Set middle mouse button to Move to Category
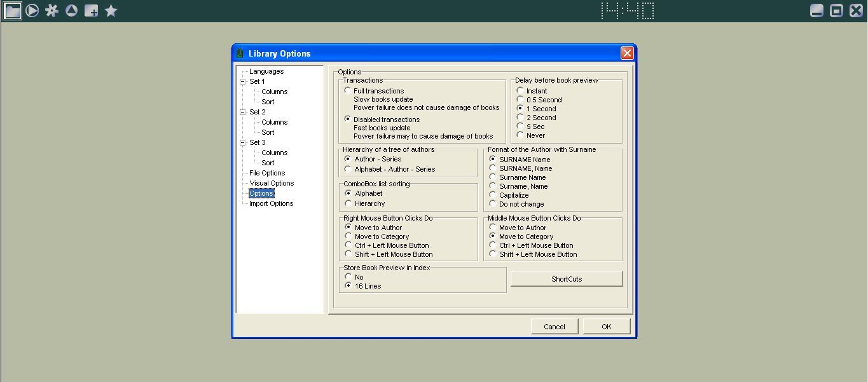 pyautogui.click(x=493, y=236)
